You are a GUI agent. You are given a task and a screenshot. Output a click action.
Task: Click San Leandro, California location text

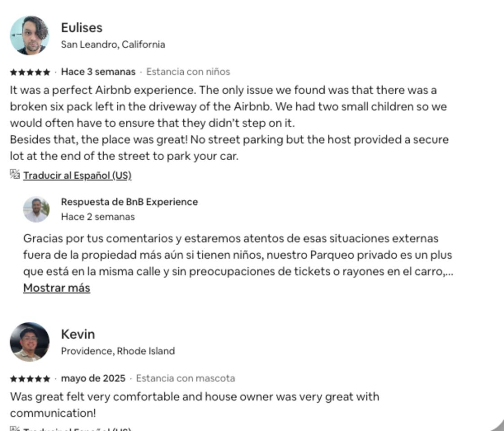pyautogui.click(x=113, y=44)
